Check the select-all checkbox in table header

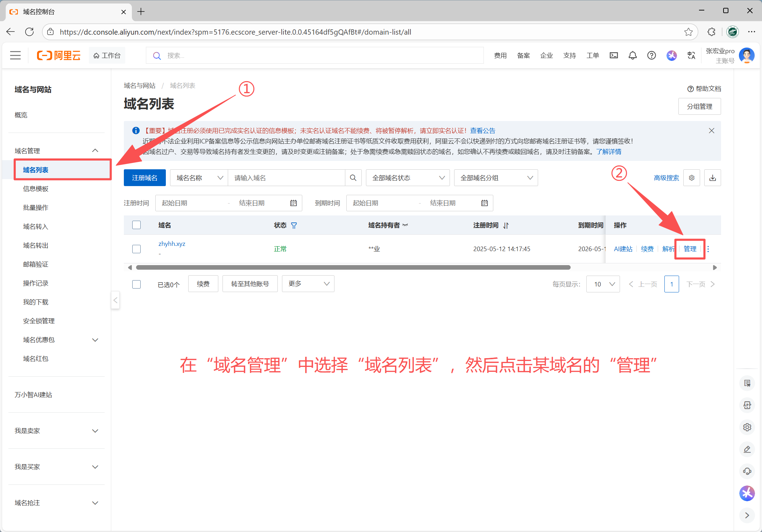coord(136,225)
